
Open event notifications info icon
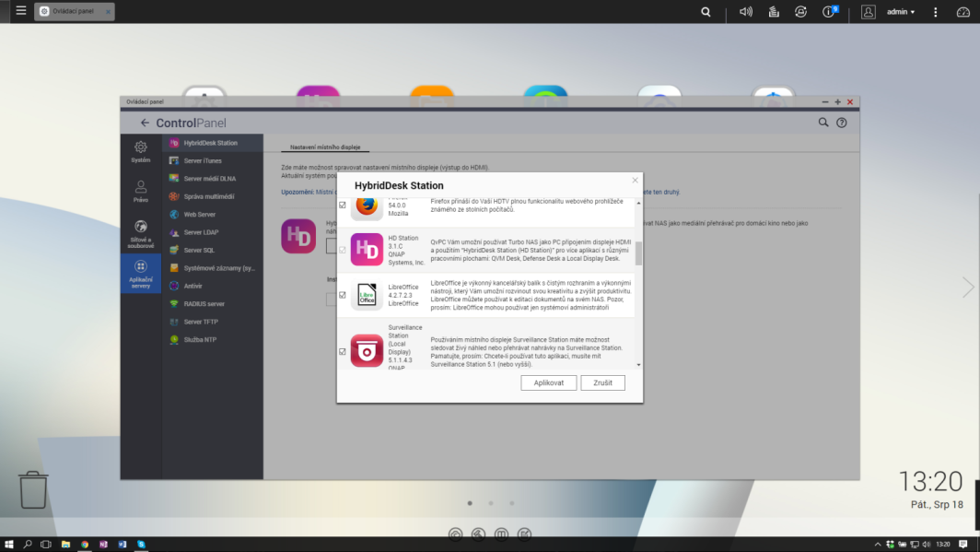click(830, 12)
